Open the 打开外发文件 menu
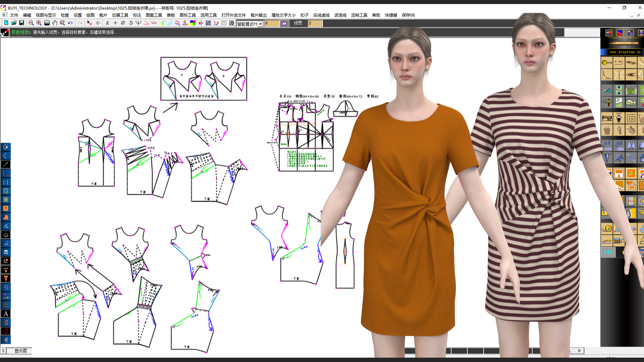 tap(234, 15)
